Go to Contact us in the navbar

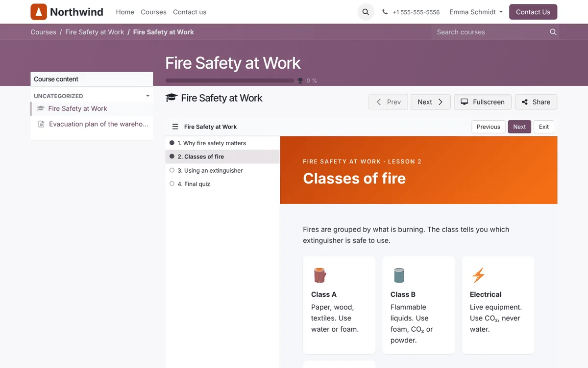coord(190,12)
